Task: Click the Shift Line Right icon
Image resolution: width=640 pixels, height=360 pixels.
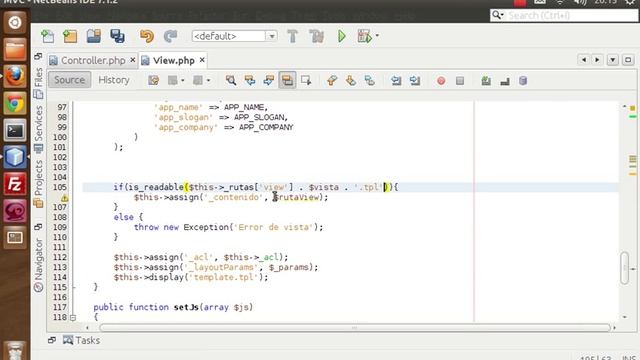Action: [x=415, y=80]
